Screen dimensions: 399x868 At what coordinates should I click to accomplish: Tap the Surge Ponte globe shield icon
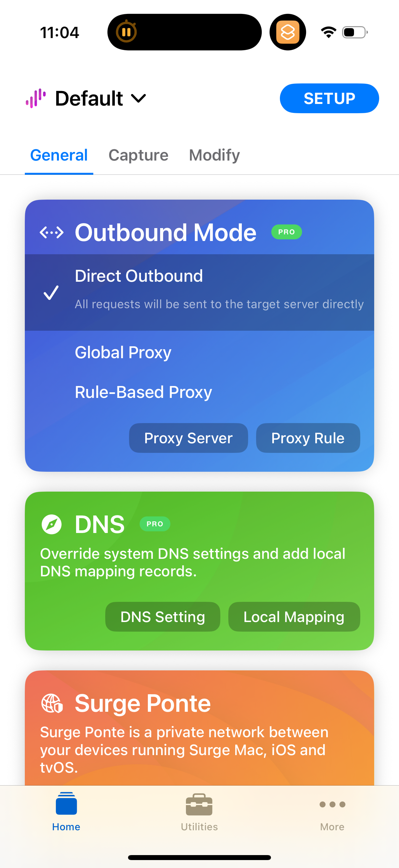pos(52,703)
